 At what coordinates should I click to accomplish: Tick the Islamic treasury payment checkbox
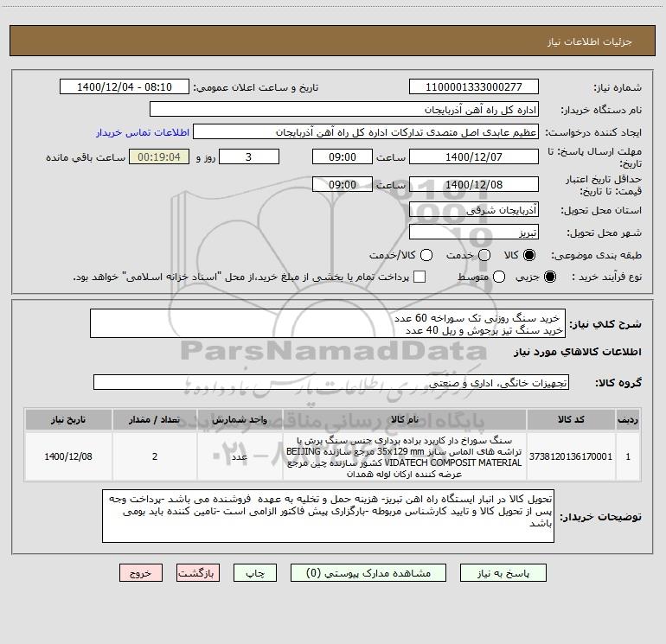pyautogui.click(x=419, y=277)
